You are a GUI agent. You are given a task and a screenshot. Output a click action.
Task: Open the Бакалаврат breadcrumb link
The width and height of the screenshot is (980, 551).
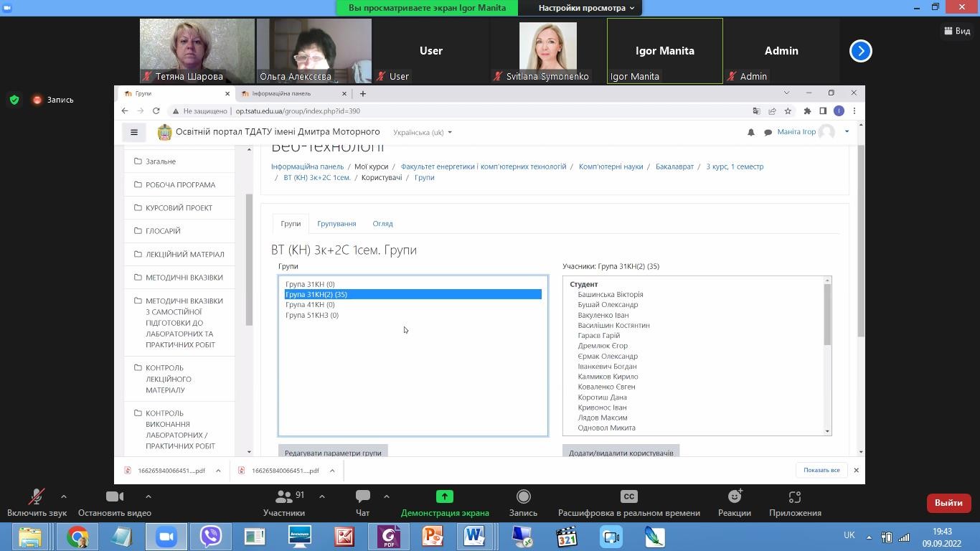coord(674,166)
